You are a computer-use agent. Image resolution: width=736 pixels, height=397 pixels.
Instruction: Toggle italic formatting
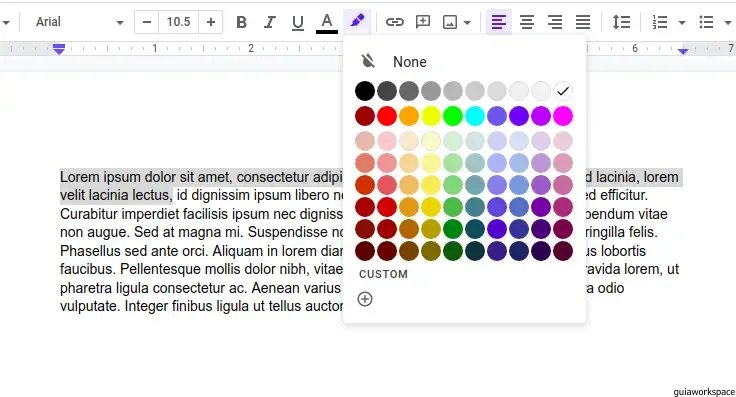pos(269,22)
